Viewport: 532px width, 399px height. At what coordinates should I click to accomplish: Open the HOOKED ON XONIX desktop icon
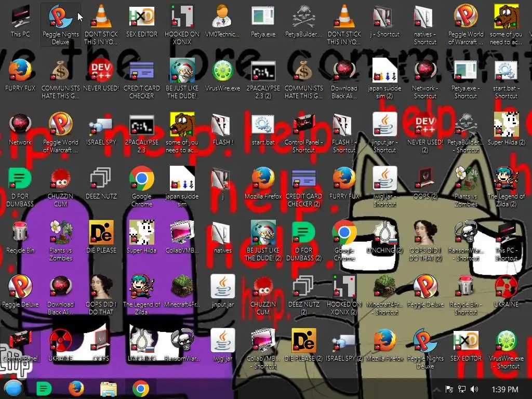(182, 25)
